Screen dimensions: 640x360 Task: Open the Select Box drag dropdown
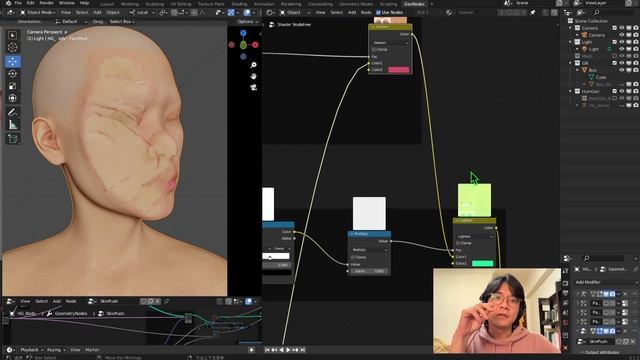122,21
